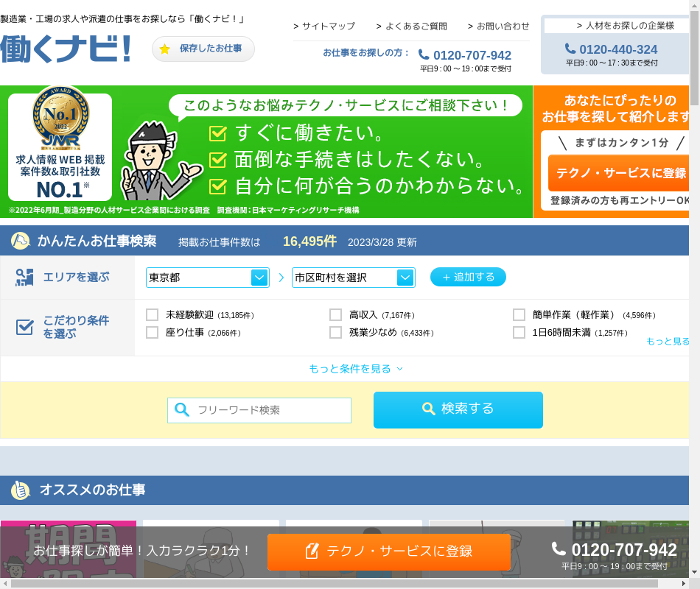The image size is (700, 589).
Task: Click the 働くナビ! site logo
Action: (x=65, y=49)
